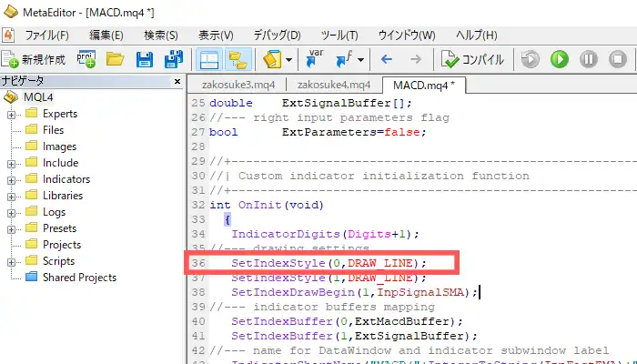Select the Logs folder
This screenshot has height=364, width=637.
54,212
